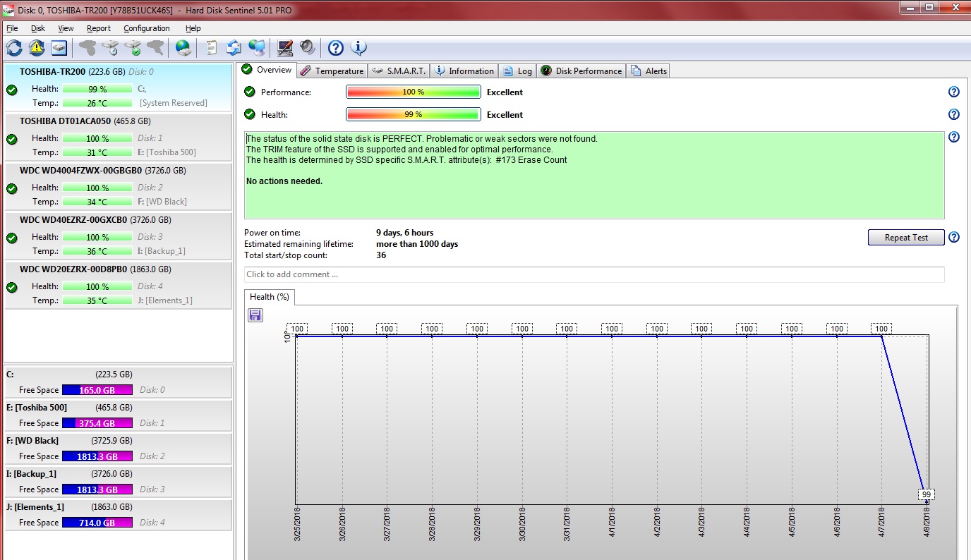Click the refresh disk status toolbar icon

14,48
